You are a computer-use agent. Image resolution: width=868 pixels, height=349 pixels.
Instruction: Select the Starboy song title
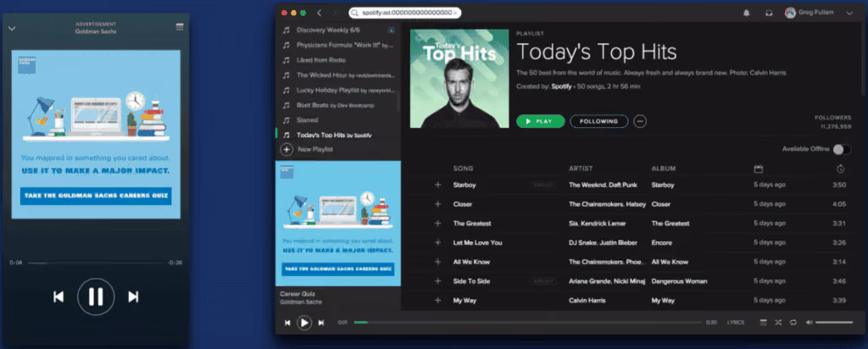coord(465,185)
